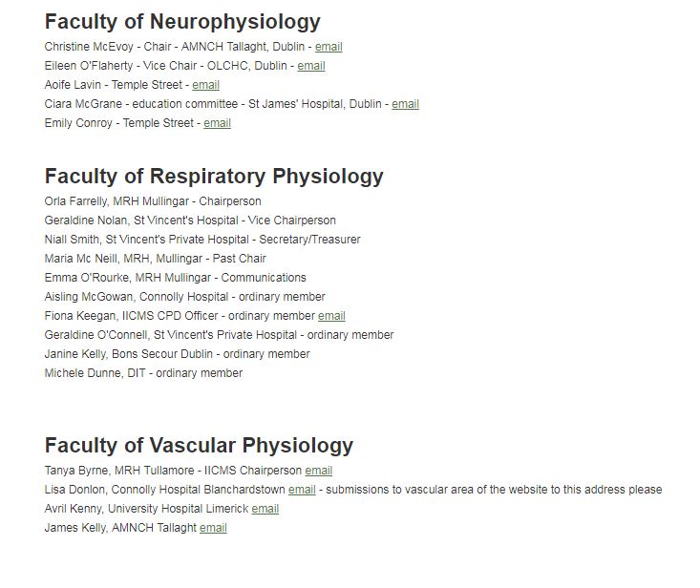The image size is (700, 588).
Task: Click the Faculty of Respiratory Physiology heading
Action: (x=214, y=176)
